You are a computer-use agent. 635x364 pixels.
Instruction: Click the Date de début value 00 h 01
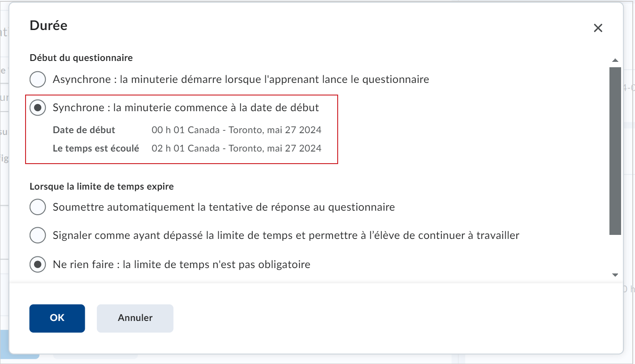pyautogui.click(x=236, y=130)
